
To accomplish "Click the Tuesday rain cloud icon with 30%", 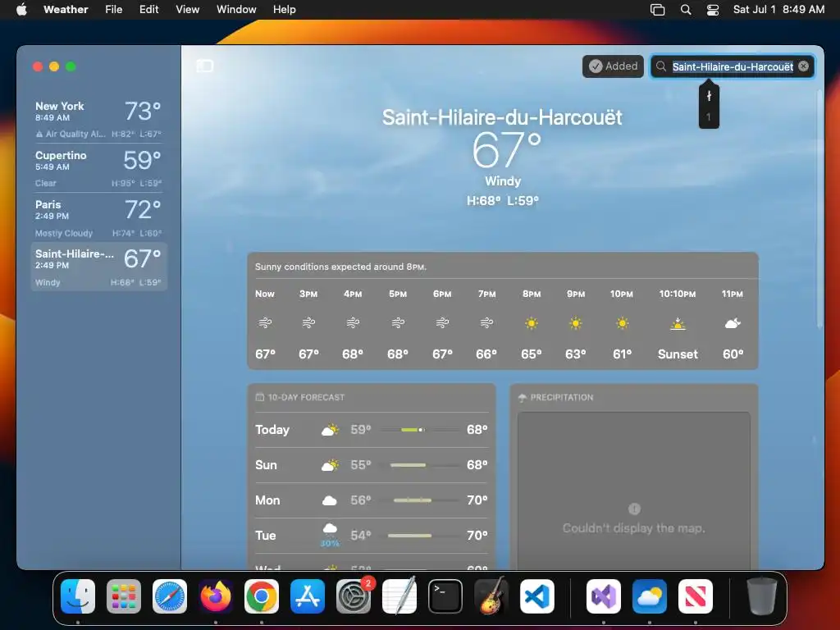I will 330,535.
